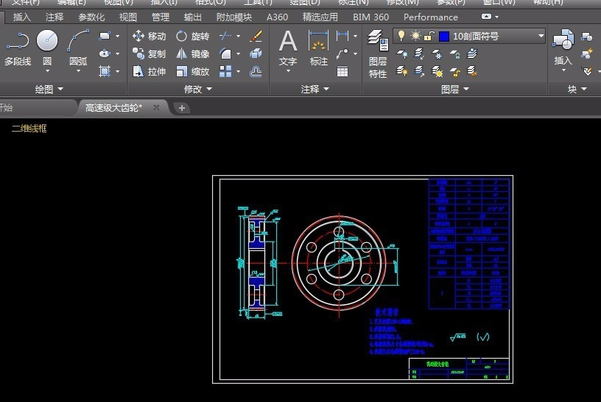Click the Explode tool icon

click(x=256, y=54)
